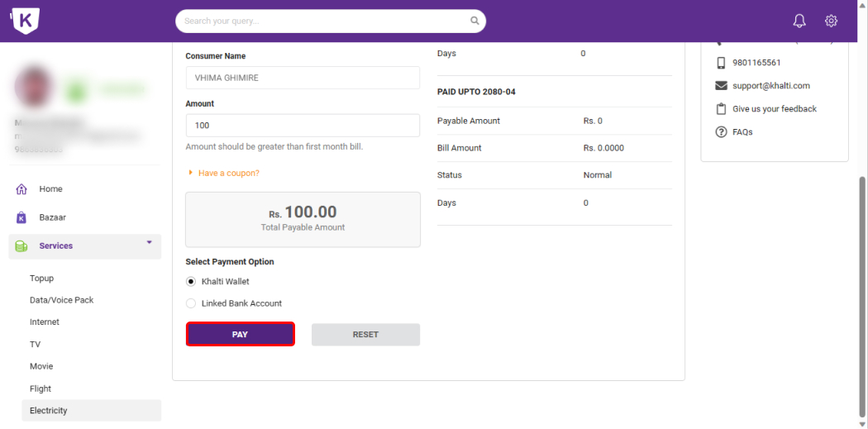Screen dimensions: 868x429
Task: Open the Topup service
Action: coord(41,279)
